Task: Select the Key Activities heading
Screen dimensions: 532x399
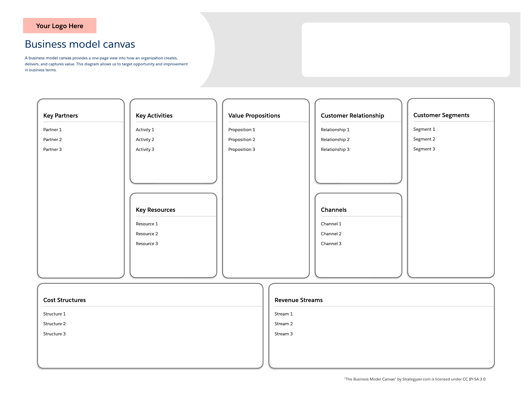Action: click(154, 116)
